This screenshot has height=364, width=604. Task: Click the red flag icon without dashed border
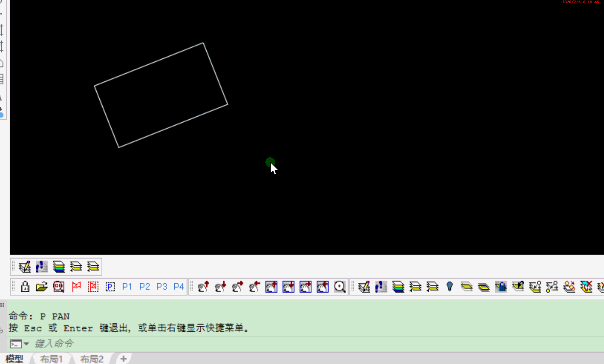(76, 287)
